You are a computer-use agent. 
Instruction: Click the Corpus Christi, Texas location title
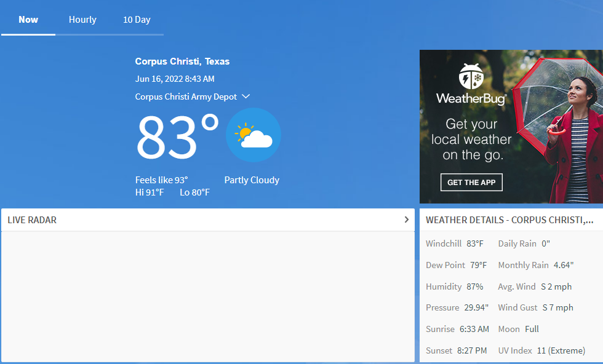(x=182, y=61)
